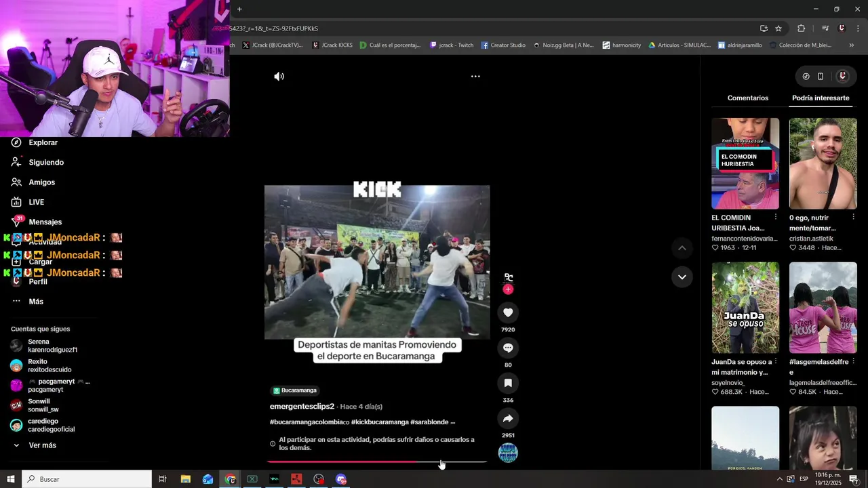Open Windows Start menu
Image resolution: width=868 pixels, height=488 pixels.
click(x=11, y=479)
